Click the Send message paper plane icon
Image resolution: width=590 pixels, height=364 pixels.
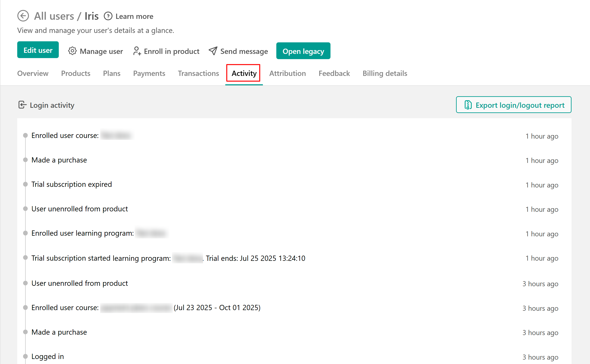[x=213, y=51]
